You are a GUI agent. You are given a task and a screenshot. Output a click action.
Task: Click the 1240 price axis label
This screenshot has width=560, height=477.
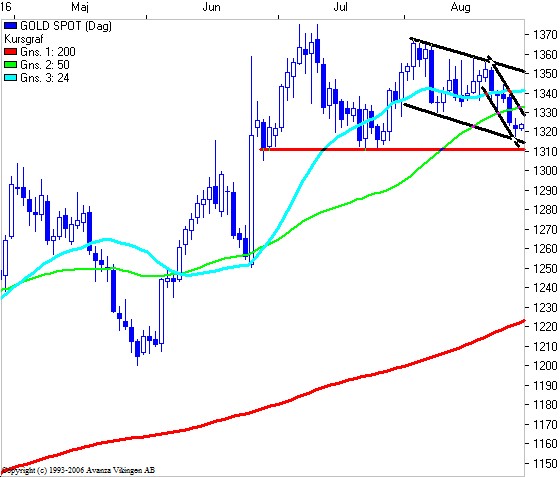point(545,287)
